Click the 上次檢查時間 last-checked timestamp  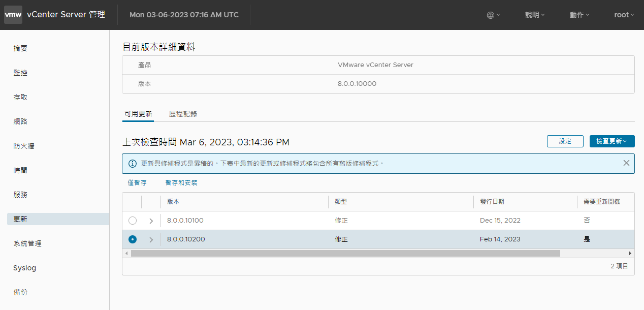point(206,142)
